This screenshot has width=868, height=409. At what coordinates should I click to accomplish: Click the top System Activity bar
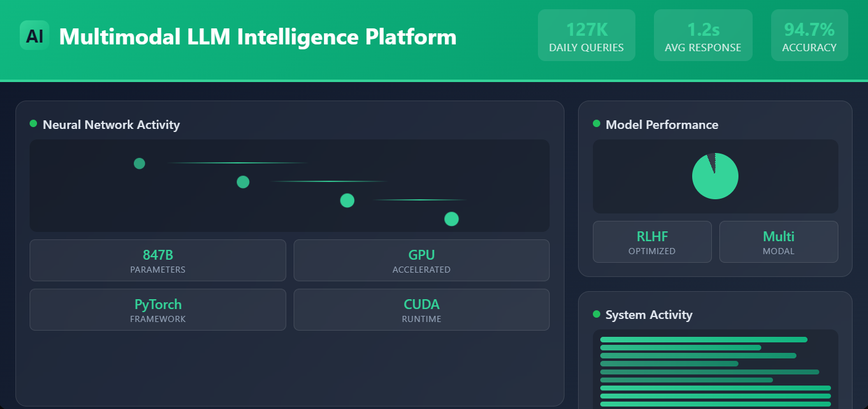(703, 339)
